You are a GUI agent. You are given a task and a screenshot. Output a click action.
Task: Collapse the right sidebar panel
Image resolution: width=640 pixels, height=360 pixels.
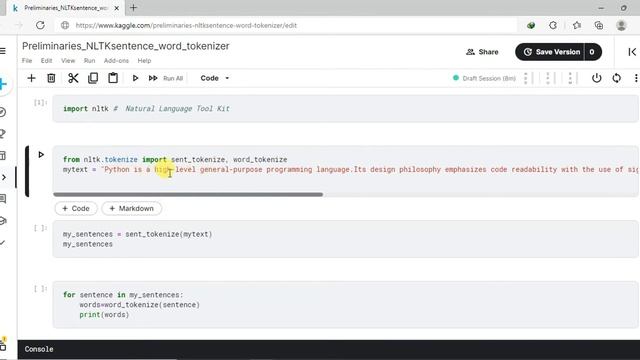click(632, 52)
